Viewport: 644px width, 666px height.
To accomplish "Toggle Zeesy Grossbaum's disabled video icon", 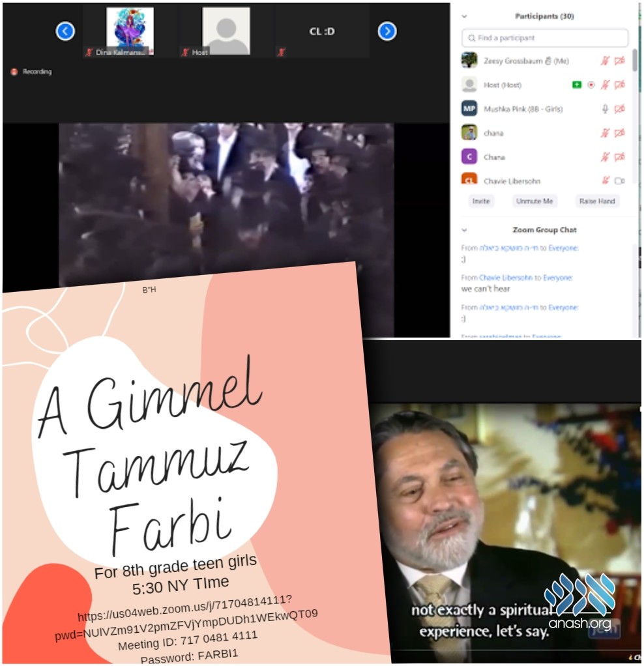I will point(619,61).
